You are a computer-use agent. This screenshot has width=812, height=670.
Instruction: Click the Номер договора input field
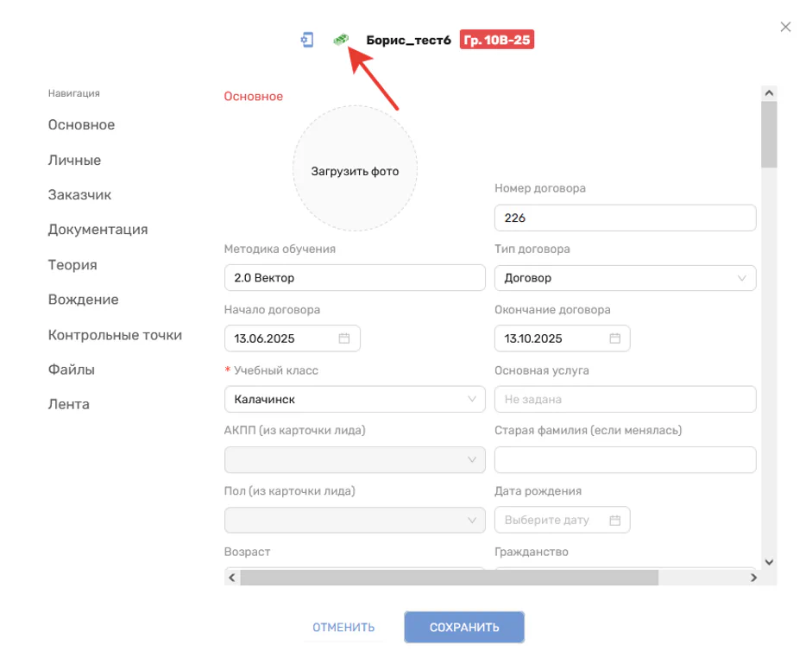[625, 218]
